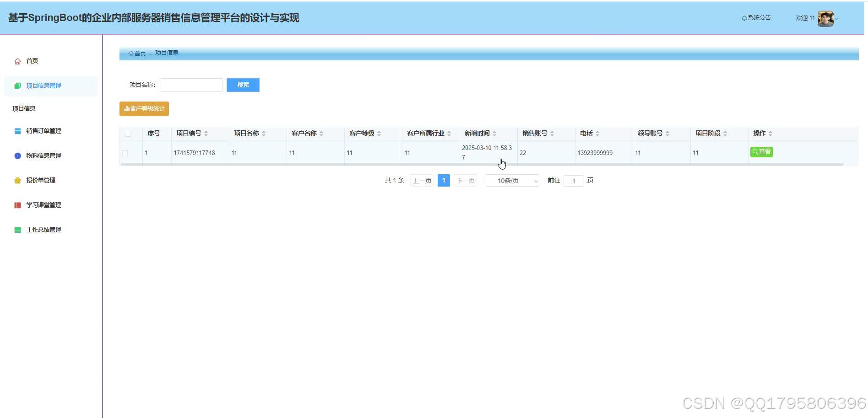Click the 物料信息管理 circle icon
Viewport: 868px width, 418px height.
(17, 156)
